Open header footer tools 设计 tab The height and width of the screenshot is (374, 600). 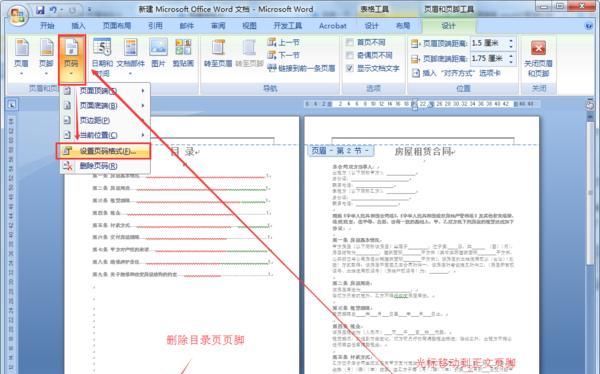(x=448, y=26)
